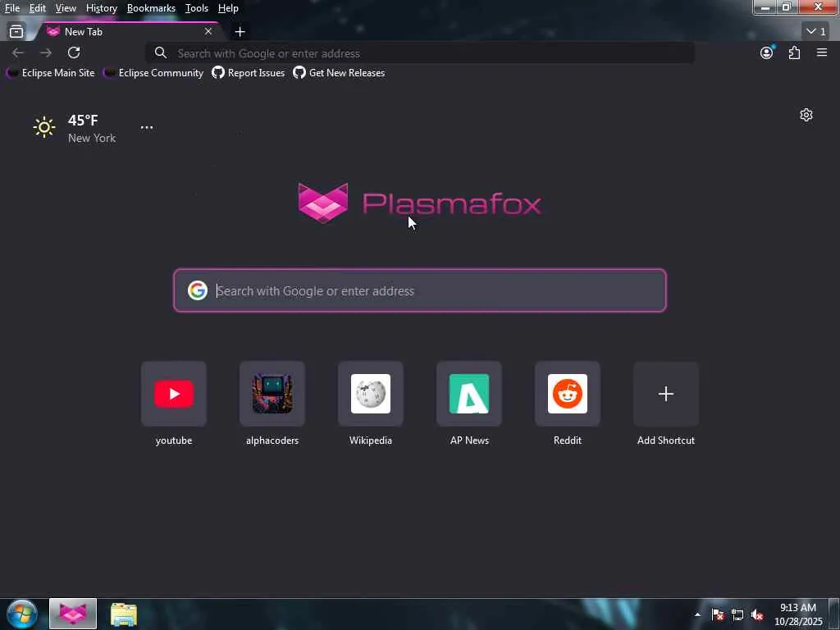840x630 pixels.
Task: Select the New Tab tab
Action: (x=129, y=32)
